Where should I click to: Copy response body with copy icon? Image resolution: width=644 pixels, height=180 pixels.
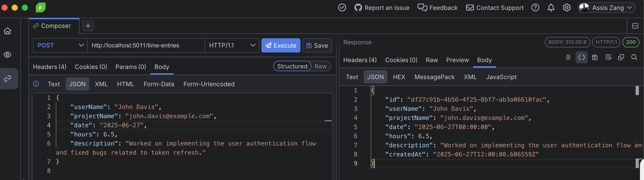621,57
